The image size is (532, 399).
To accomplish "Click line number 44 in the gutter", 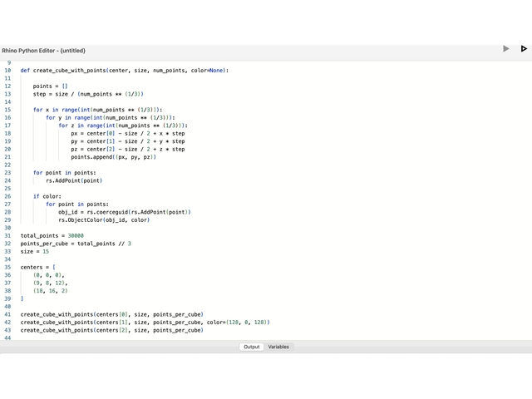I will (x=7, y=337).
